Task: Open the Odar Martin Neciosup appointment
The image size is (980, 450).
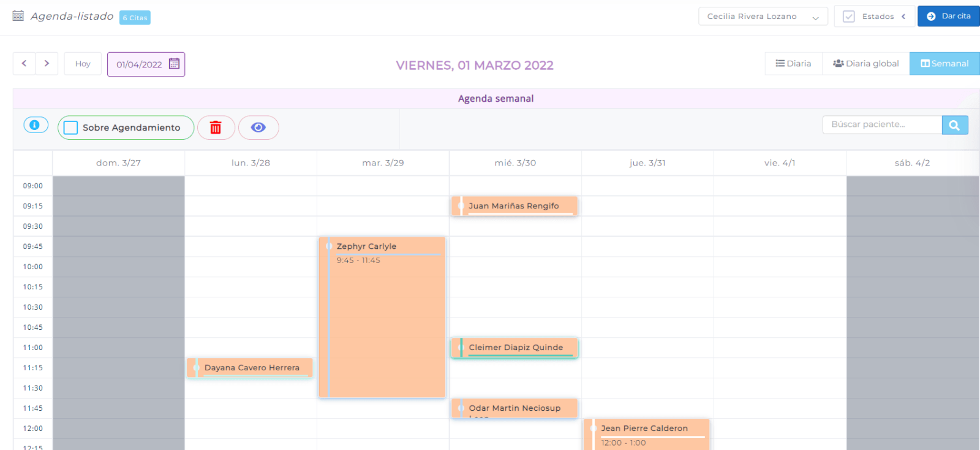Action: [x=514, y=408]
